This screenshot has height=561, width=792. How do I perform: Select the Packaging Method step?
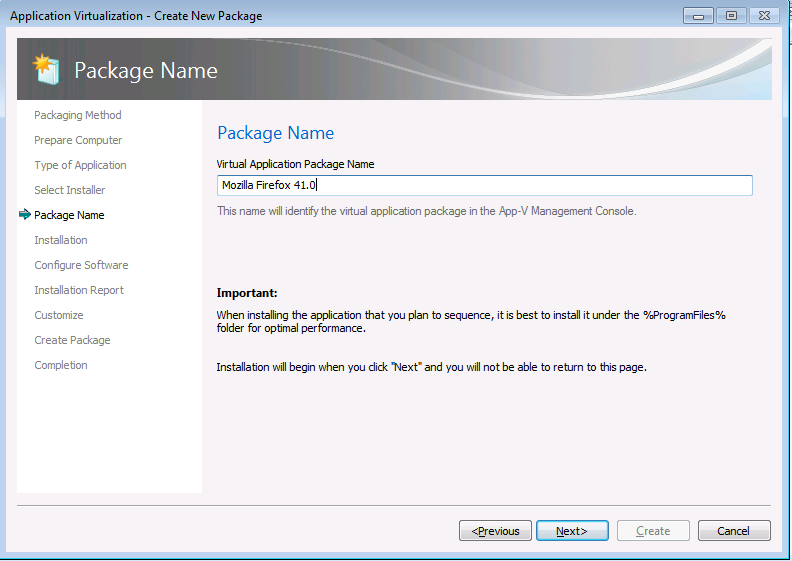78,115
